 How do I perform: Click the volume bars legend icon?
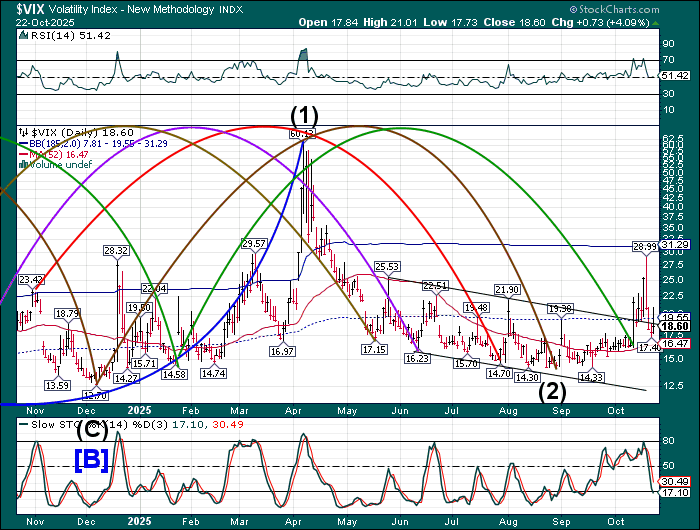click(x=24, y=165)
